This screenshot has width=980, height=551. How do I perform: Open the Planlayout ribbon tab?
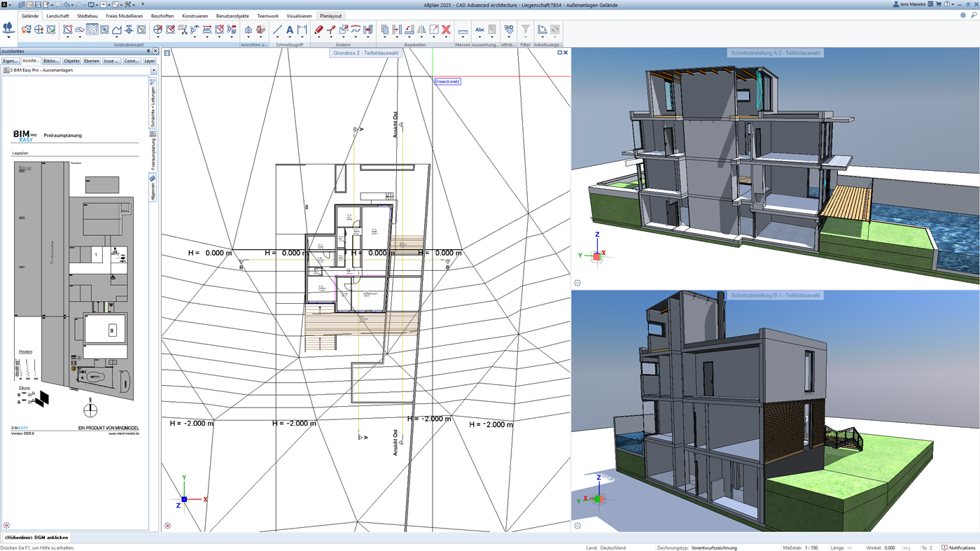pos(331,15)
